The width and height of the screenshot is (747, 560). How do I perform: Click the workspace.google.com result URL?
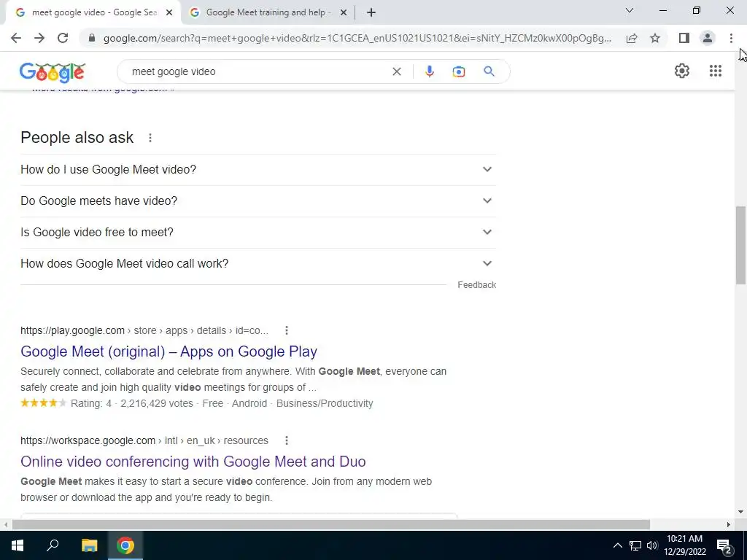click(x=144, y=440)
